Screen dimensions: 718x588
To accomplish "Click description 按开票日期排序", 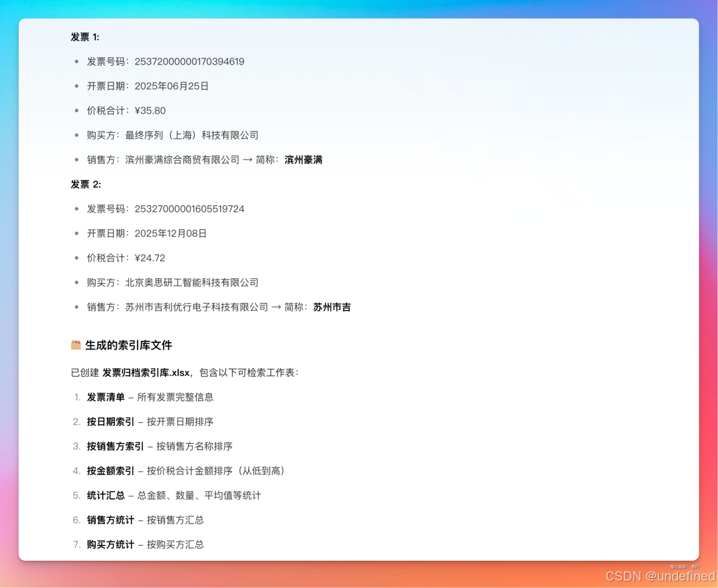I will pos(180,422).
